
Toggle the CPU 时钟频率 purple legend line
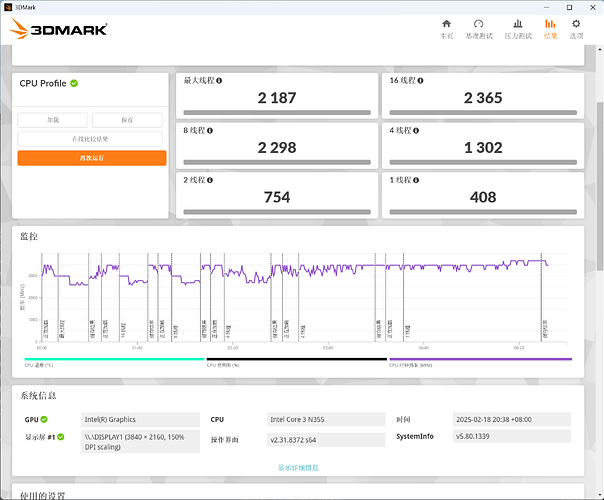tap(480, 359)
